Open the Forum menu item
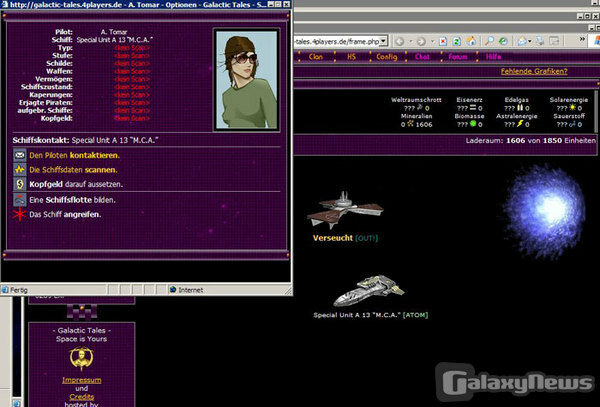600x407 pixels. (458, 57)
